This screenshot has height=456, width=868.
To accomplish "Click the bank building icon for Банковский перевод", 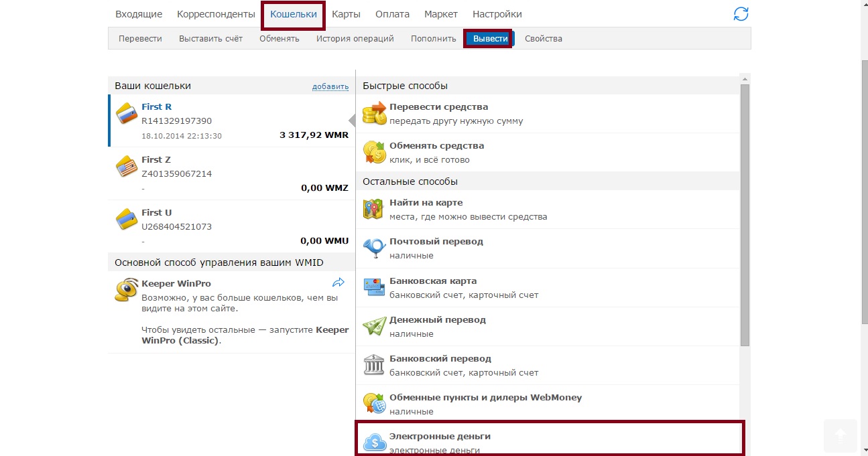I will point(373,365).
